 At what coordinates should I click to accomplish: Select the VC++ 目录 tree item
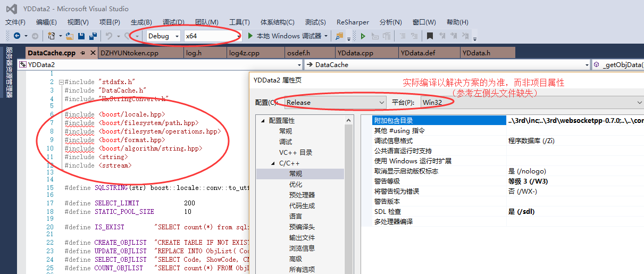click(295, 152)
